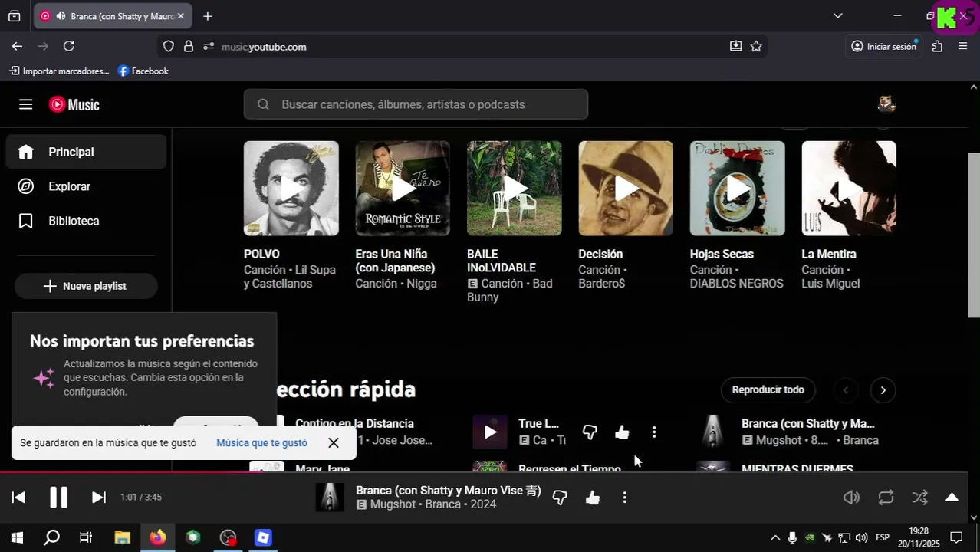Screen dimensions: 980x552
Task: Click DIABLOS NEGROS artist link
Action: click(x=736, y=284)
